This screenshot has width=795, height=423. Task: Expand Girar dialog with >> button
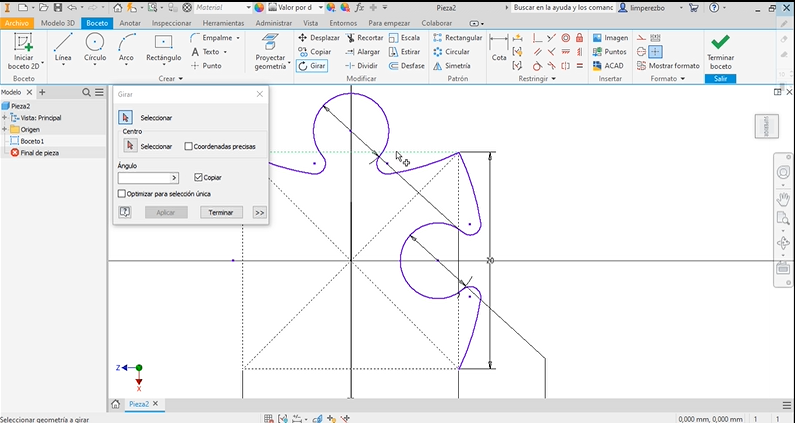click(260, 213)
